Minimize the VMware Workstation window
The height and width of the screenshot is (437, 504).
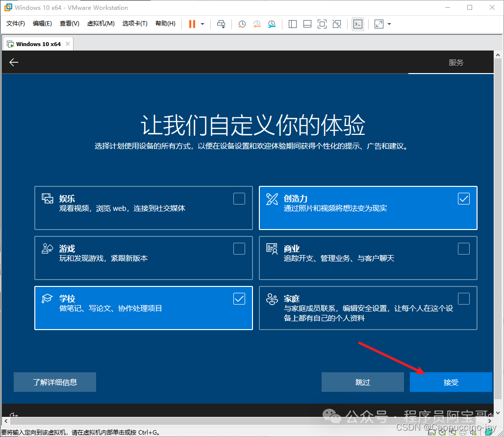click(448, 7)
